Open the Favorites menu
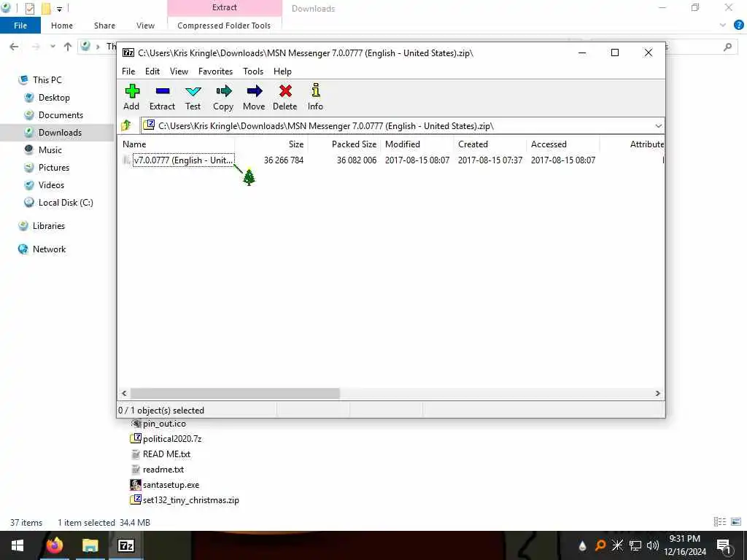The image size is (747, 560). click(x=215, y=71)
